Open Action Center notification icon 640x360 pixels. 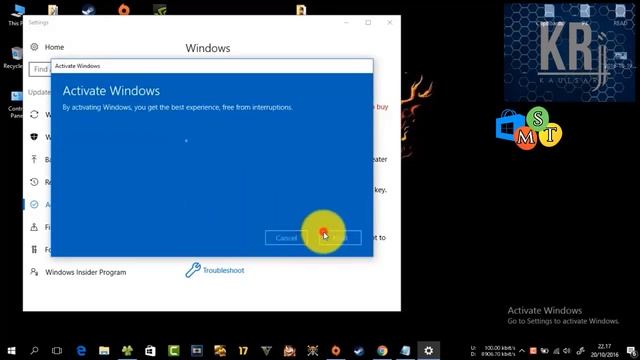point(632,351)
